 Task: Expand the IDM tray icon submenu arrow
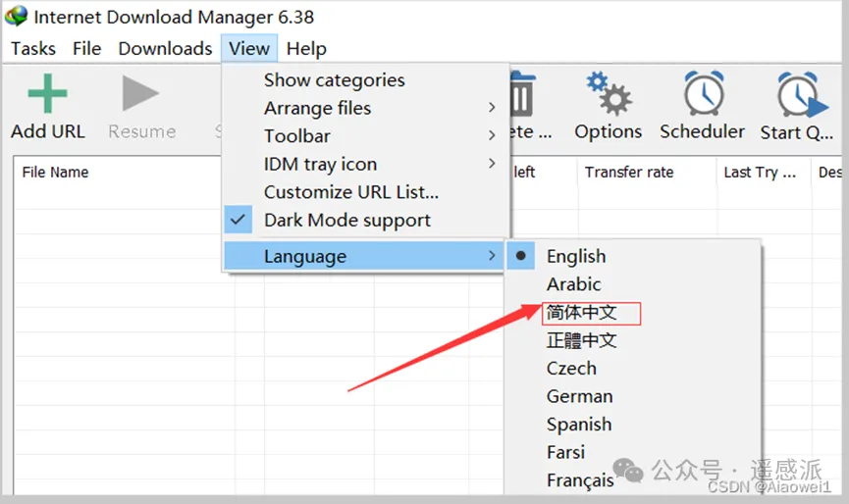point(492,164)
